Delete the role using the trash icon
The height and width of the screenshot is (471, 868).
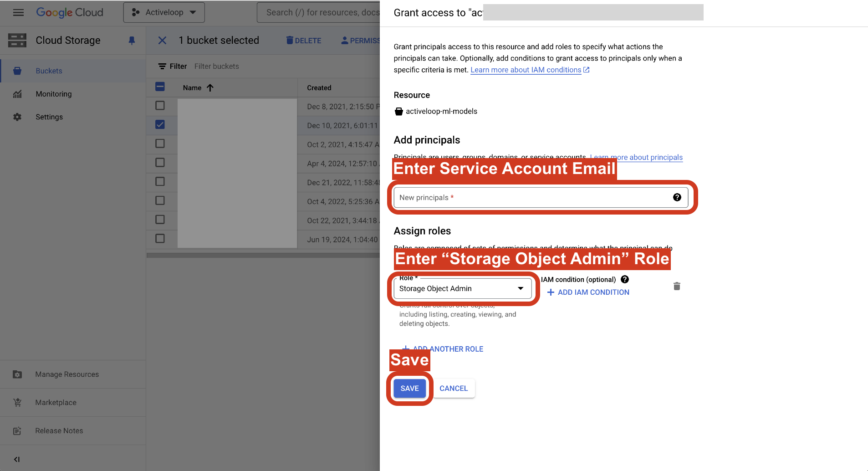tap(677, 286)
